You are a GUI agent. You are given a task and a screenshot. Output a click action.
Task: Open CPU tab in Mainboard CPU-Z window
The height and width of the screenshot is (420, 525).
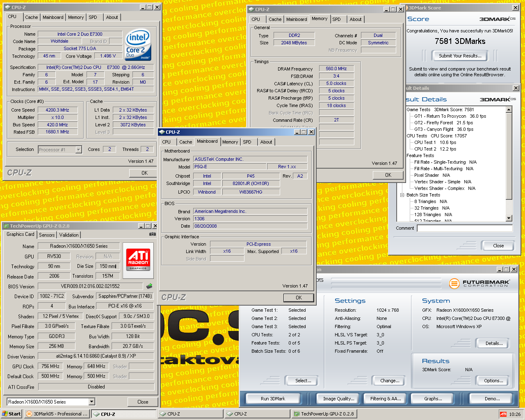tap(167, 142)
